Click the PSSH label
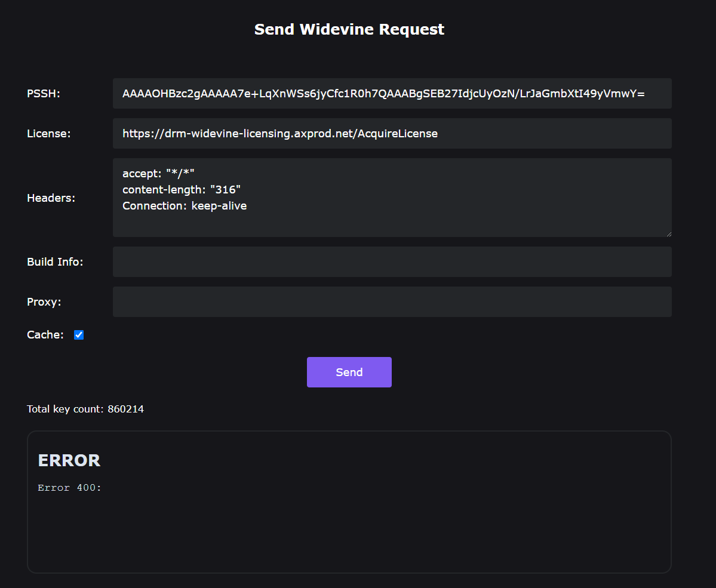This screenshot has height=588, width=716. (x=44, y=94)
